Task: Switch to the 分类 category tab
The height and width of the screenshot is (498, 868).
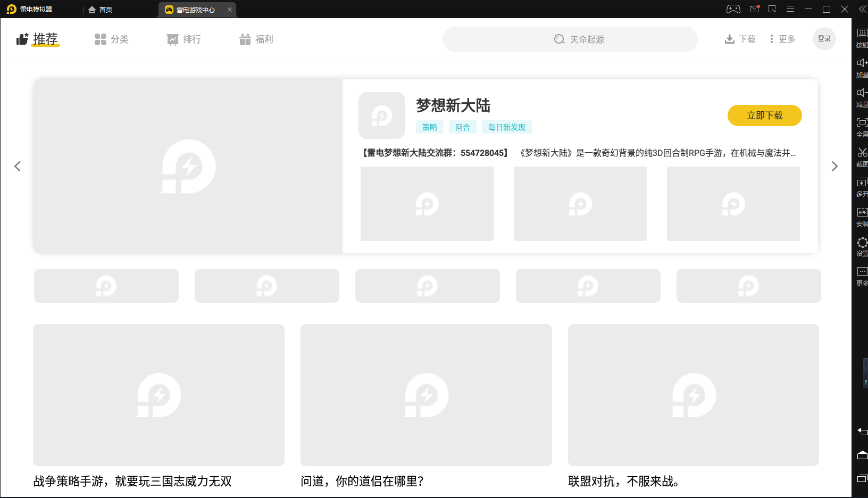Action: (112, 39)
